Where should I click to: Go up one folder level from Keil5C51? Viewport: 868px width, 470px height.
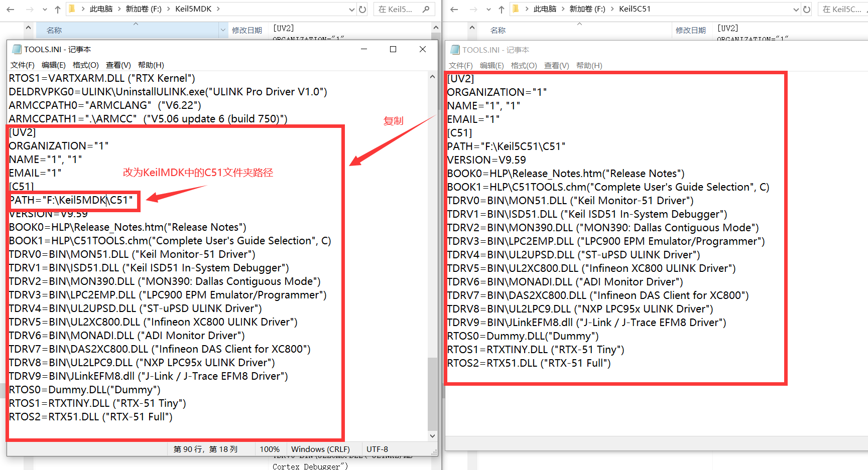click(502, 9)
